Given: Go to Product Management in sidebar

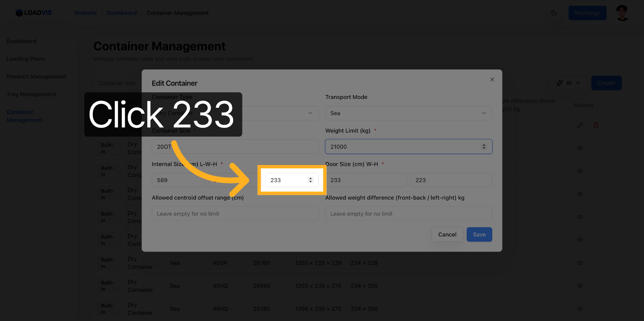Looking at the screenshot, I should 36,76.
